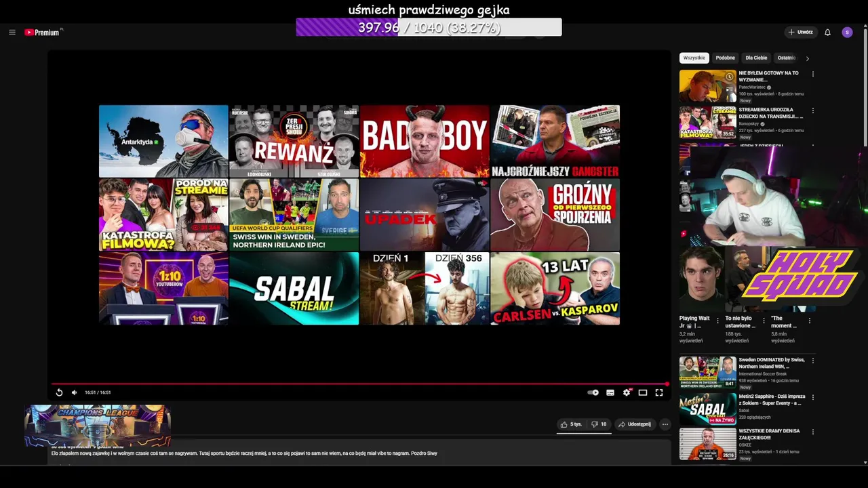This screenshot has height=488, width=868.
Task: Open the purple account avatar
Action: coord(847,32)
